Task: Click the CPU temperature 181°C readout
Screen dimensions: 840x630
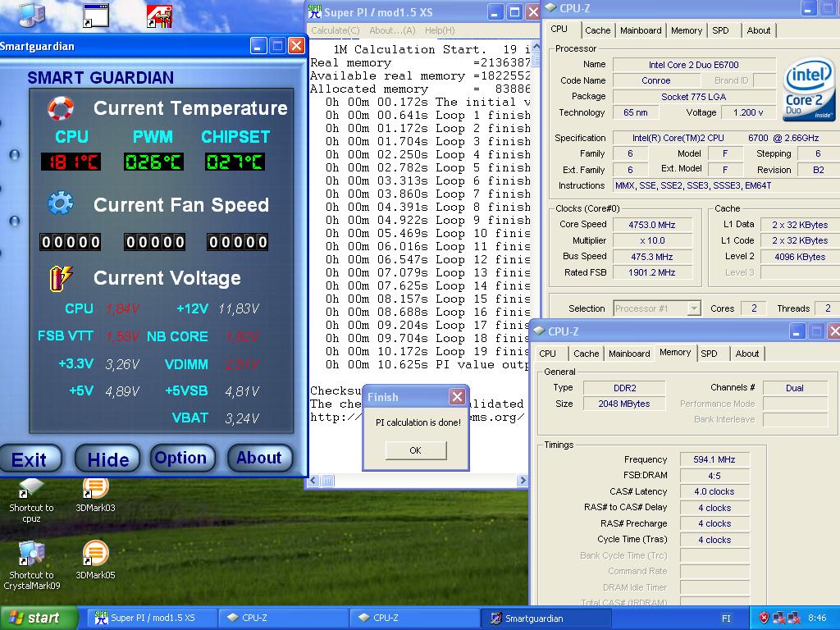Action: coord(71,162)
